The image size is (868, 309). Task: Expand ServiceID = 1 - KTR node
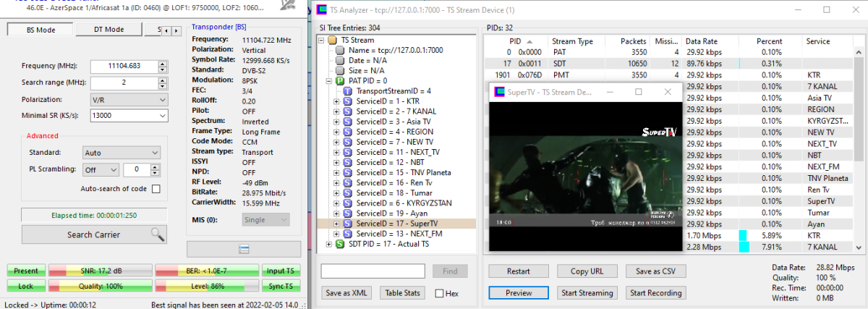pos(336,101)
